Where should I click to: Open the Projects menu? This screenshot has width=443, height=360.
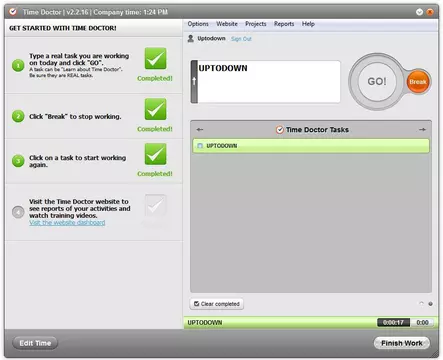pos(256,24)
